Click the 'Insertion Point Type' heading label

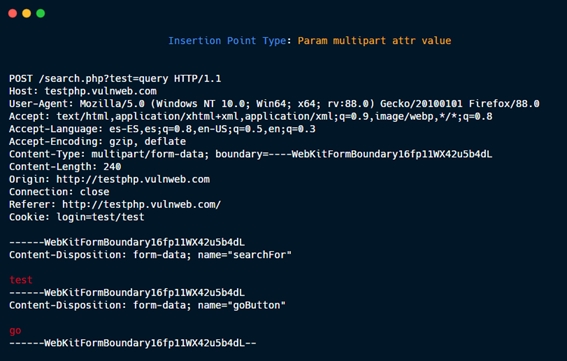[x=227, y=41]
